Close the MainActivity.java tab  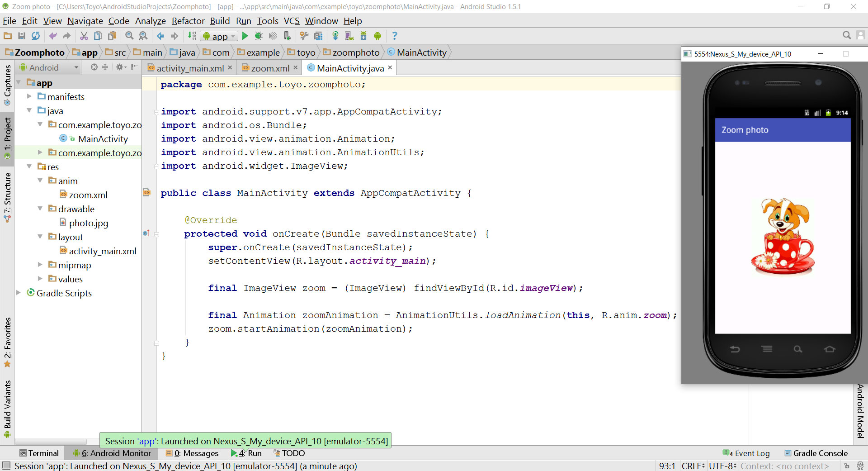tap(390, 67)
